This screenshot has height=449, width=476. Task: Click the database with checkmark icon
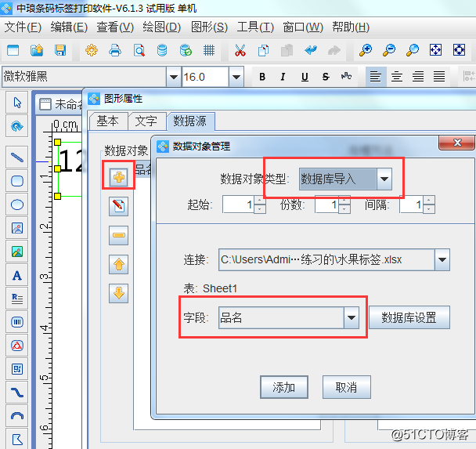pos(186,50)
